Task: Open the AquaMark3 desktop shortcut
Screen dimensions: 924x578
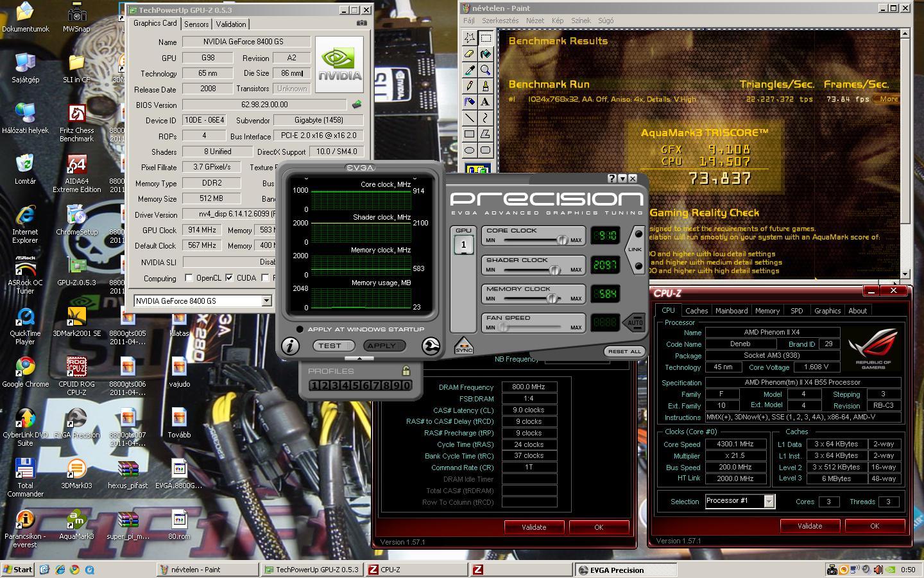Action: [x=76, y=525]
